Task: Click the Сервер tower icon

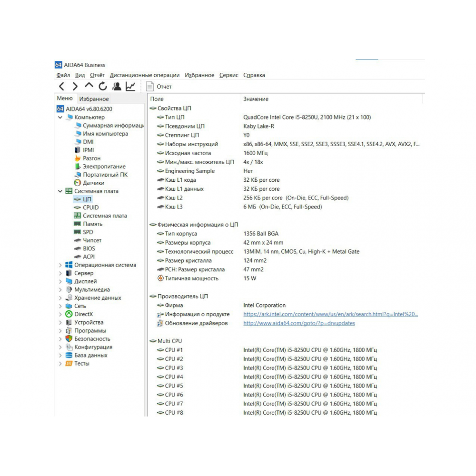Action: [x=69, y=273]
